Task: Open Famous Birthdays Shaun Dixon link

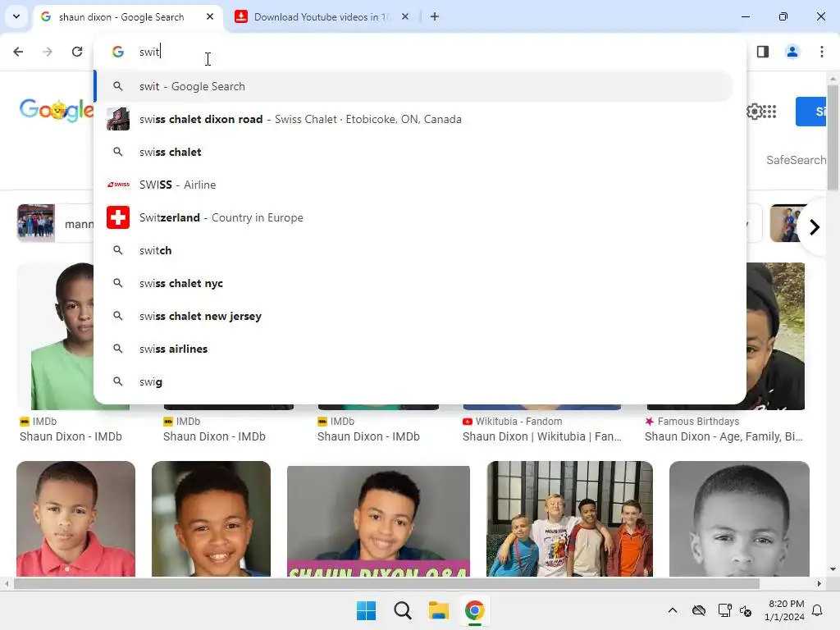Action: click(724, 436)
